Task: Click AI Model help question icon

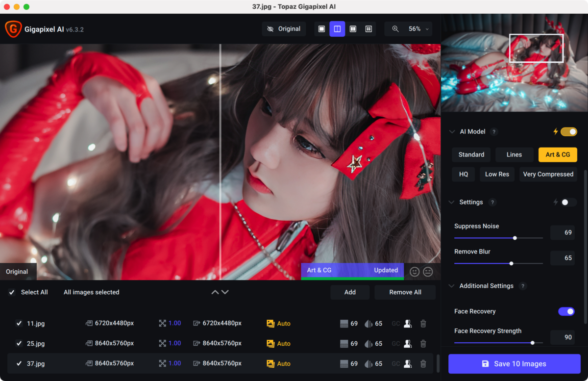Action: point(494,131)
